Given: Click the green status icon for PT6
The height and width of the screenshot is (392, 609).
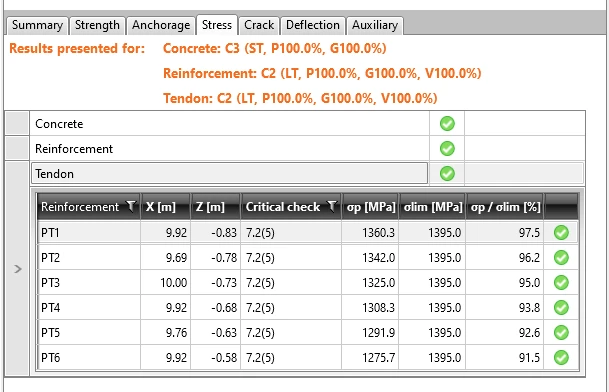Looking at the screenshot, I should (561, 357).
